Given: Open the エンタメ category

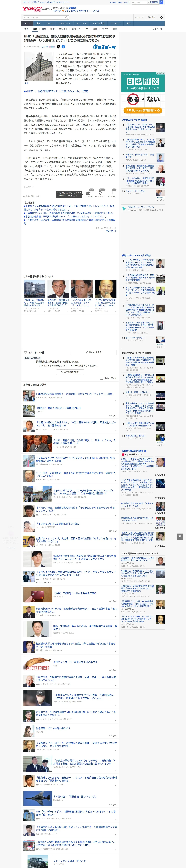Looking at the screenshot, I should point(63,29).
